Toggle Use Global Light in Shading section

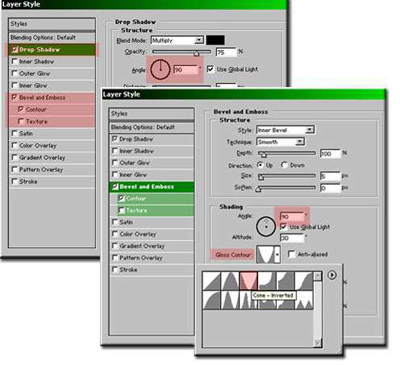tap(283, 227)
